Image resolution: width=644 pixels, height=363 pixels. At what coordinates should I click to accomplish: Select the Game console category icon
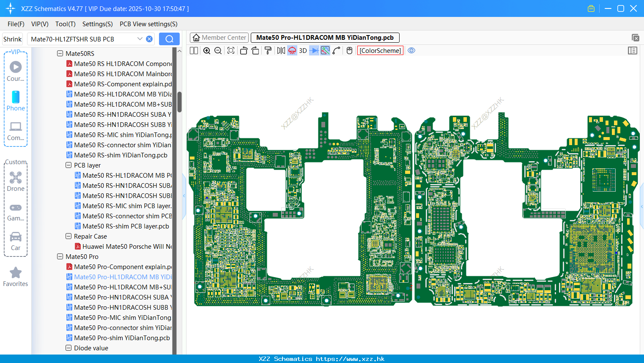[x=16, y=212]
